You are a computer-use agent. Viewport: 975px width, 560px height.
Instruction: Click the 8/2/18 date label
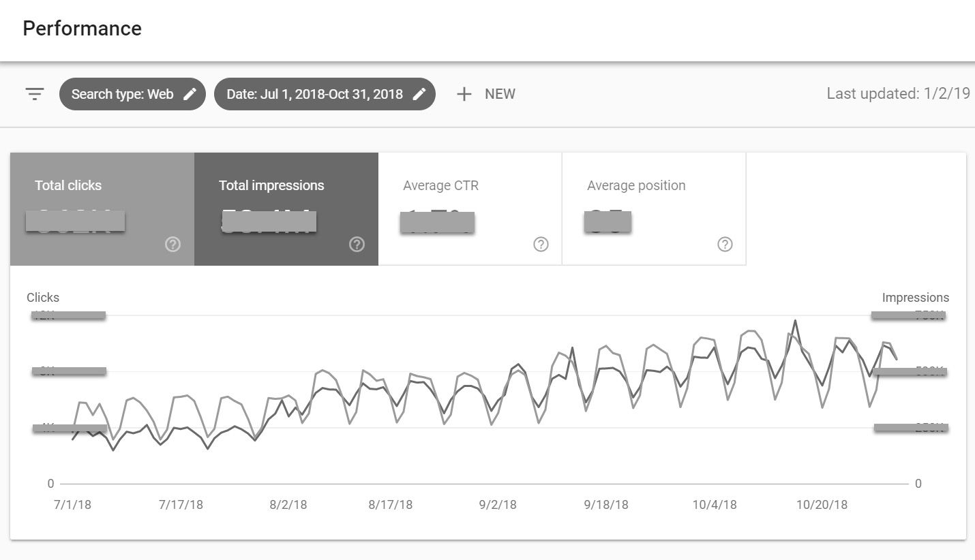(x=288, y=505)
